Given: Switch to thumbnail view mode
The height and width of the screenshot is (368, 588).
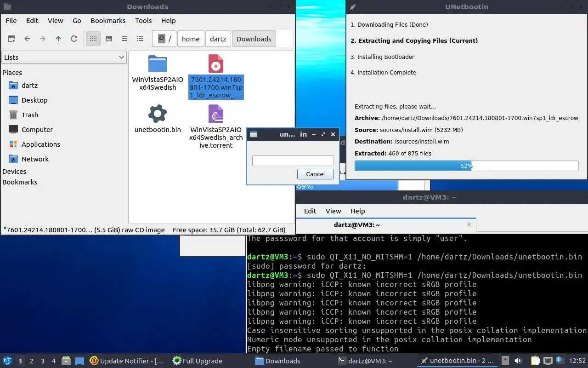Looking at the screenshot, I should click(x=109, y=39).
